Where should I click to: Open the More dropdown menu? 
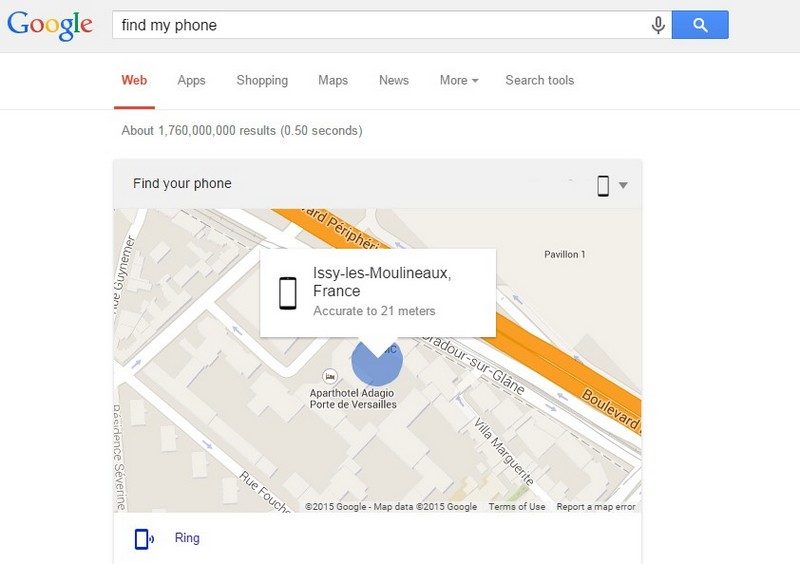(x=459, y=80)
